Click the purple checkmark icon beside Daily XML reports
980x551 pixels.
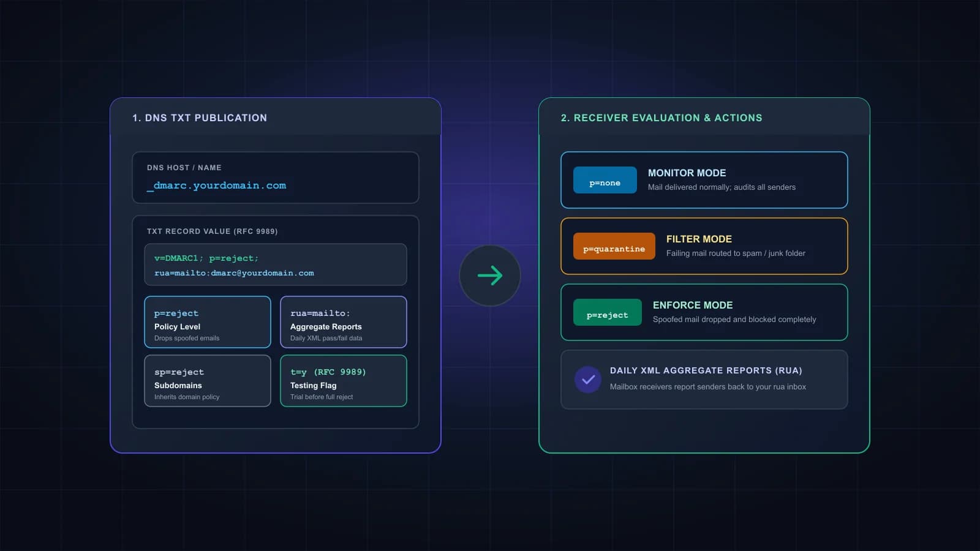click(x=588, y=380)
